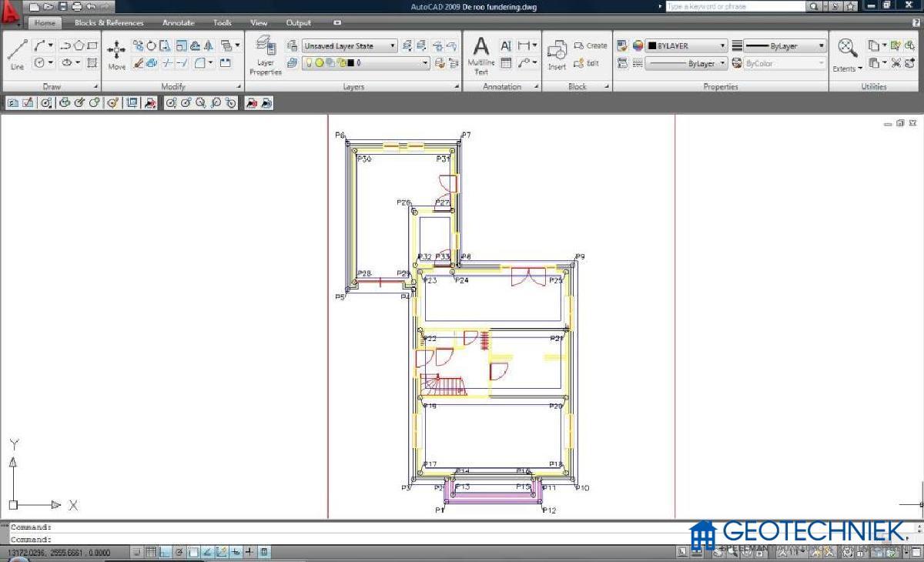Select the Line drawing tool
The height and width of the screenshot is (562, 924).
(x=18, y=54)
